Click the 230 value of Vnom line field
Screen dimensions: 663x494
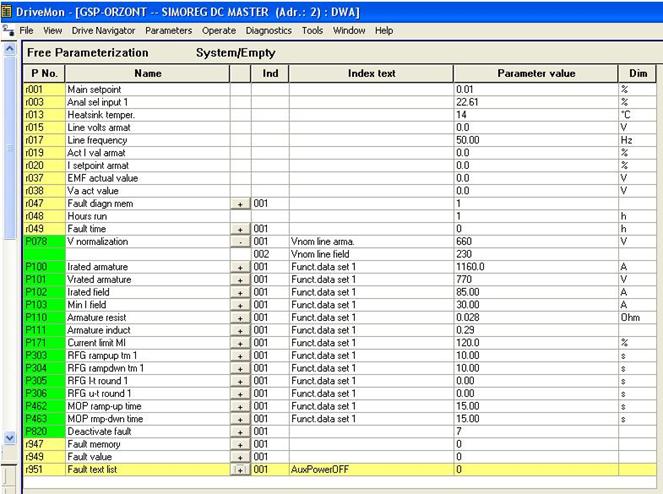click(536, 254)
